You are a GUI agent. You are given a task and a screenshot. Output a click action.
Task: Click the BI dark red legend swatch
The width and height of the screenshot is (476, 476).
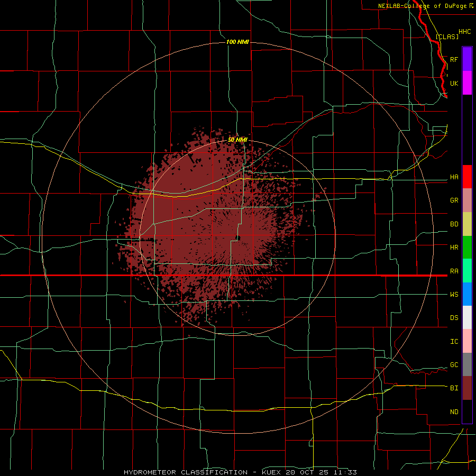pyautogui.click(x=467, y=388)
